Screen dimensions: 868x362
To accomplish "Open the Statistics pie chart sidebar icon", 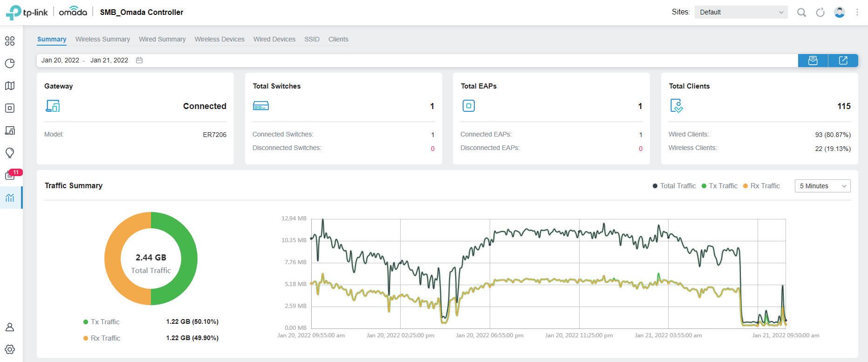I will click(x=10, y=63).
